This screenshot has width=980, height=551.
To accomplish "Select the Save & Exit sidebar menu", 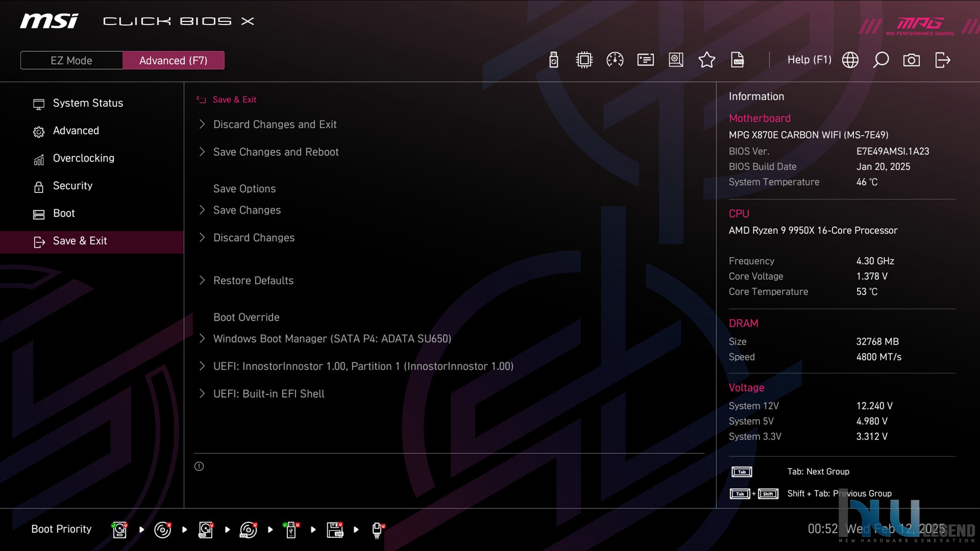I will pos(92,242).
